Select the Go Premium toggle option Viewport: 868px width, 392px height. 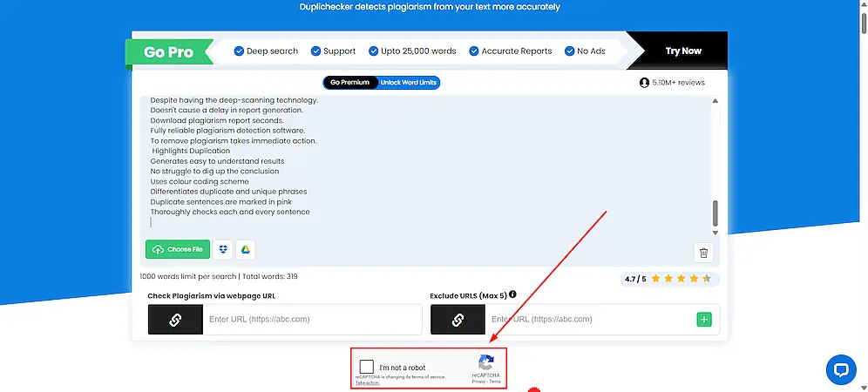coord(349,83)
